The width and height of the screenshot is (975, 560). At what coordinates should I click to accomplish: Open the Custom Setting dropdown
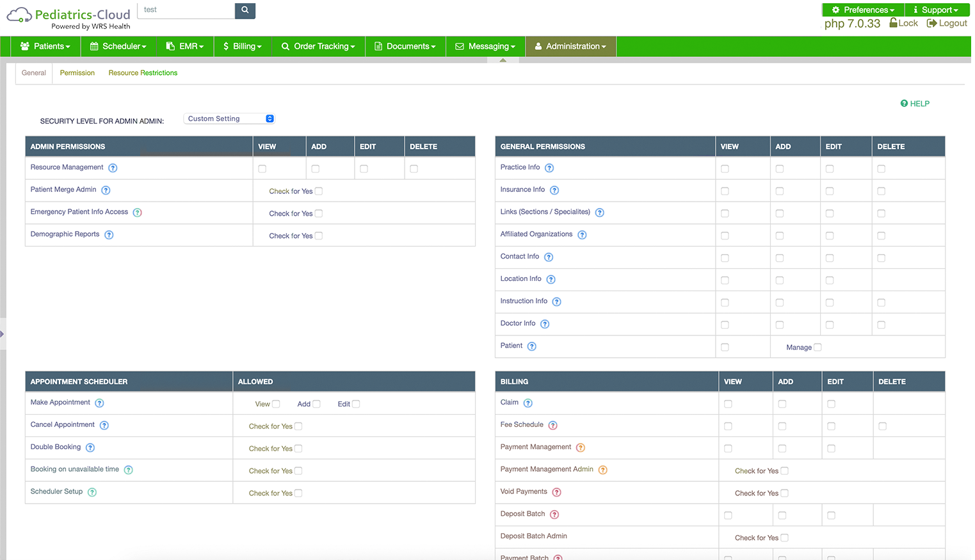click(x=229, y=118)
